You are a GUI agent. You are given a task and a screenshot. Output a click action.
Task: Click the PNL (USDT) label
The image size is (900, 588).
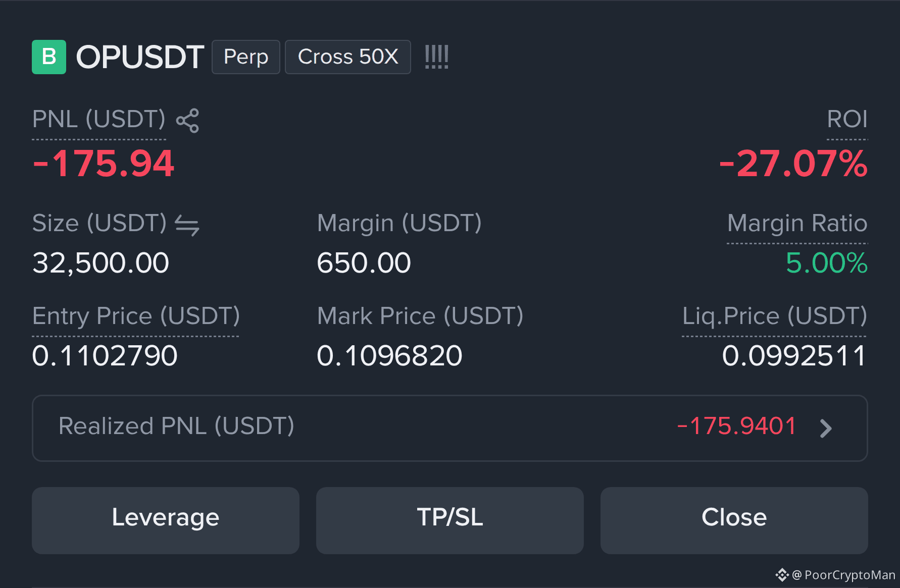click(x=99, y=120)
